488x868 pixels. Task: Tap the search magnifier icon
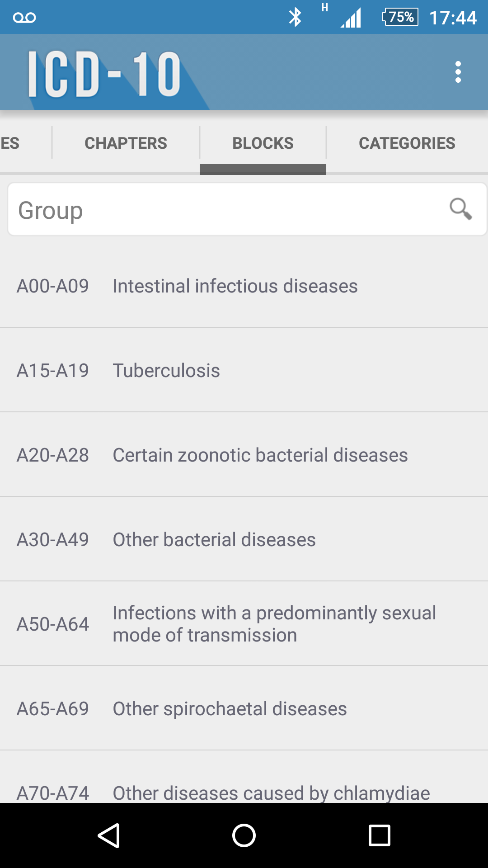pos(460,209)
